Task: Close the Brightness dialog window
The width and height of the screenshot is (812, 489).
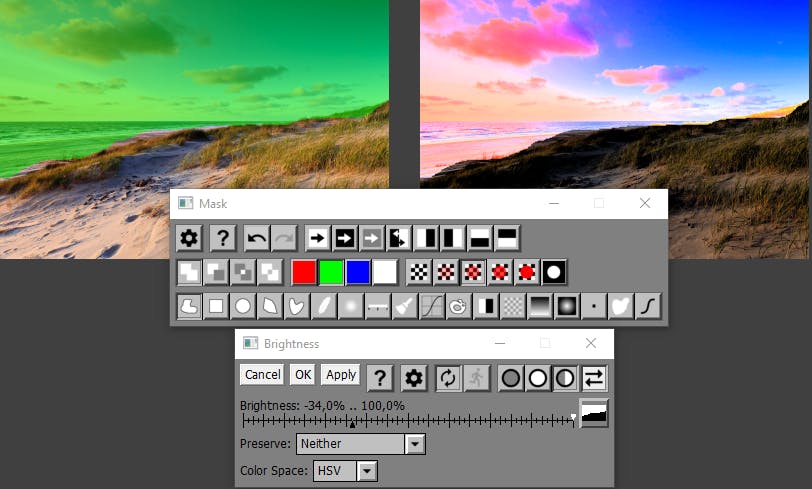Action: [x=591, y=343]
